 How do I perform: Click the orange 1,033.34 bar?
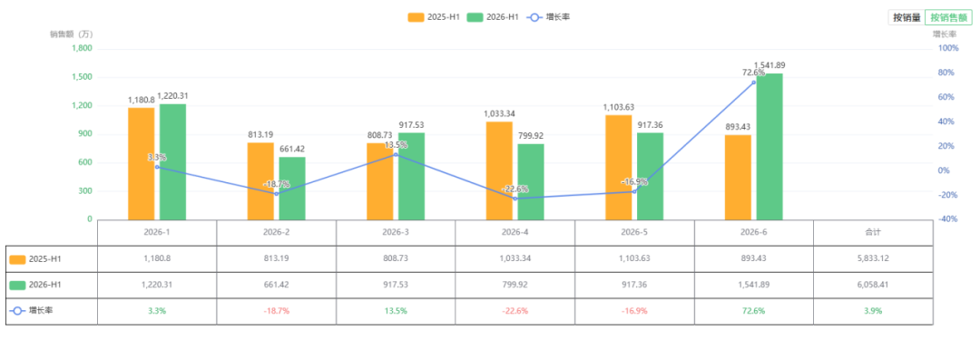click(x=499, y=170)
